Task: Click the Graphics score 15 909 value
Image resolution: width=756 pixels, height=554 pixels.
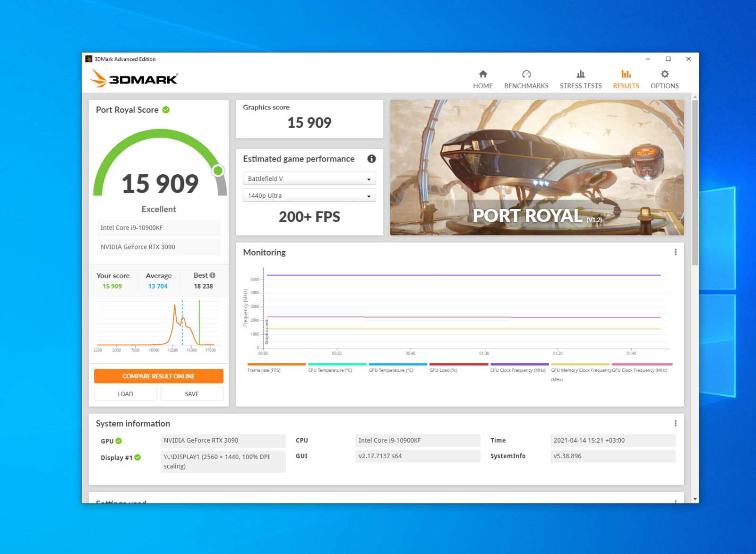Action: click(309, 123)
